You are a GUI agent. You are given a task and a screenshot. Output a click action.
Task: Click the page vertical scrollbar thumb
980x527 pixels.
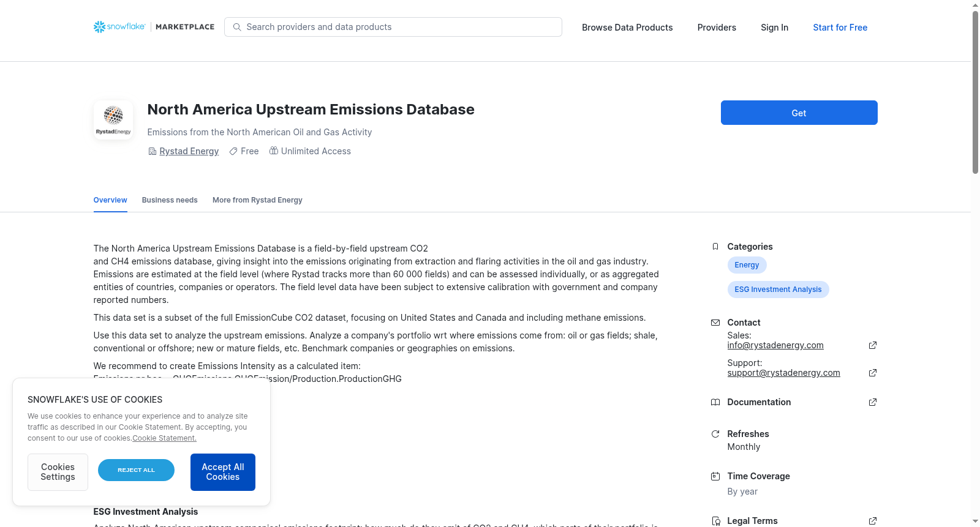coord(975,92)
